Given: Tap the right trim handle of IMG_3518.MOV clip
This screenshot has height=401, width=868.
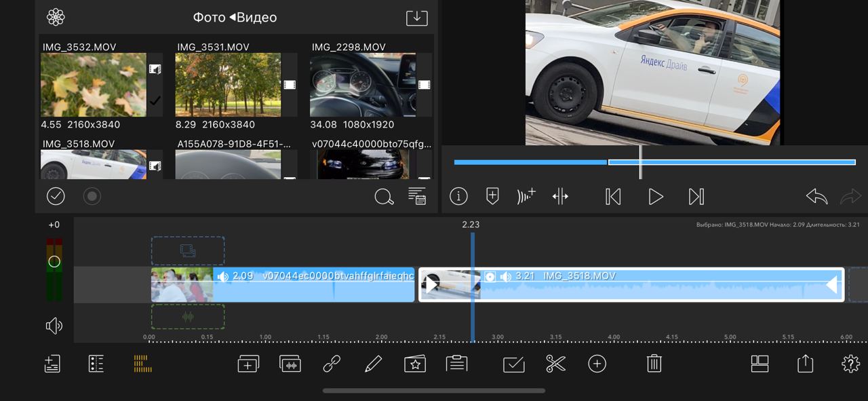Looking at the screenshot, I should click(832, 285).
